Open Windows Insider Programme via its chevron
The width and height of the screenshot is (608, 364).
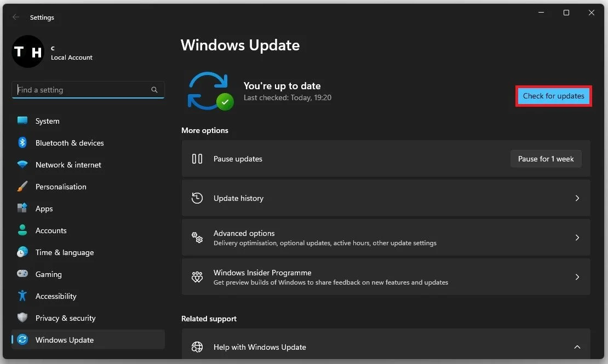click(x=577, y=277)
